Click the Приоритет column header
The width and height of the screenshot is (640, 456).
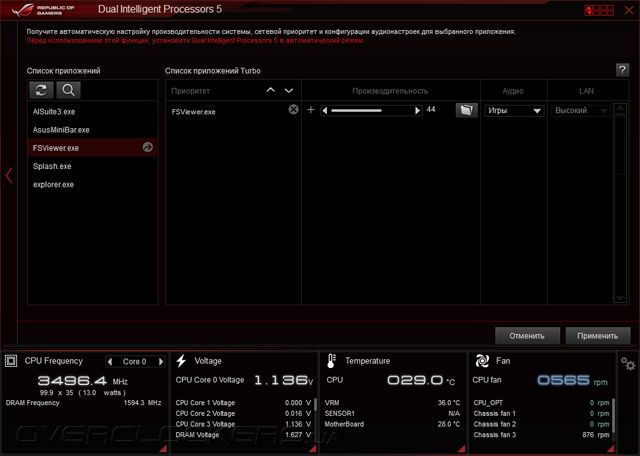pos(191,91)
